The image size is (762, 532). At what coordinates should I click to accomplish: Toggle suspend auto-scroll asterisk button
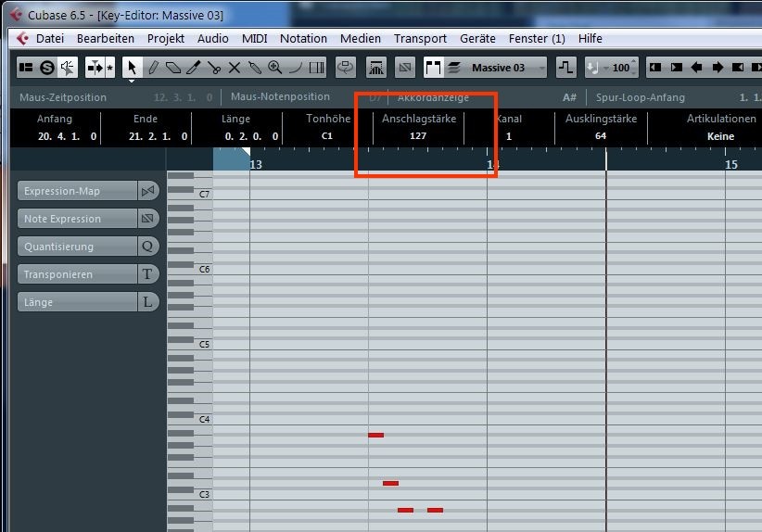[x=109, y=68]
